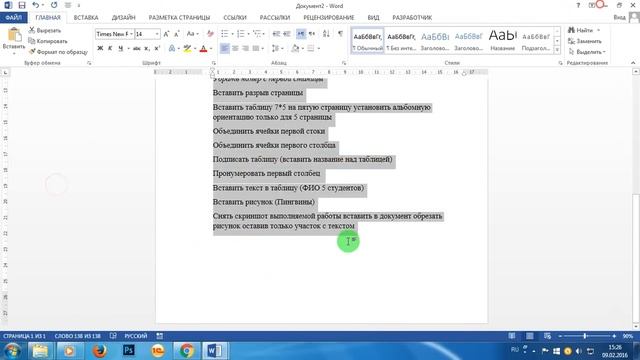Click the multilevel list icon
This screenshot has width=640, height=360.
[256, 34]
